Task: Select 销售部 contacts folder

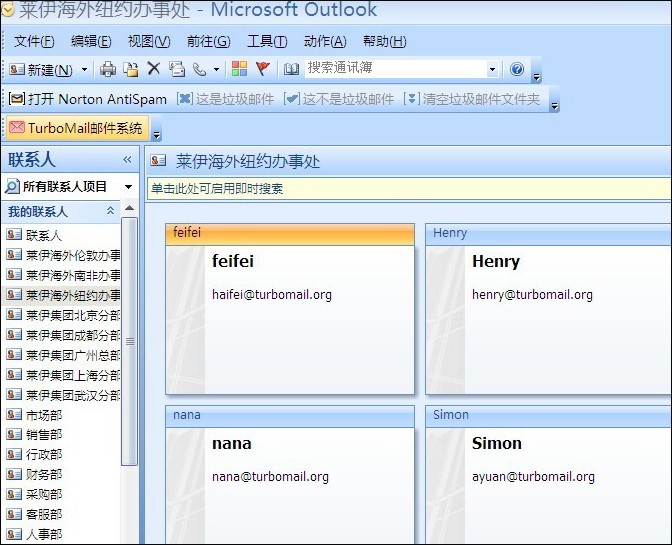Action: pyautogui.click(x=34, y=434)
